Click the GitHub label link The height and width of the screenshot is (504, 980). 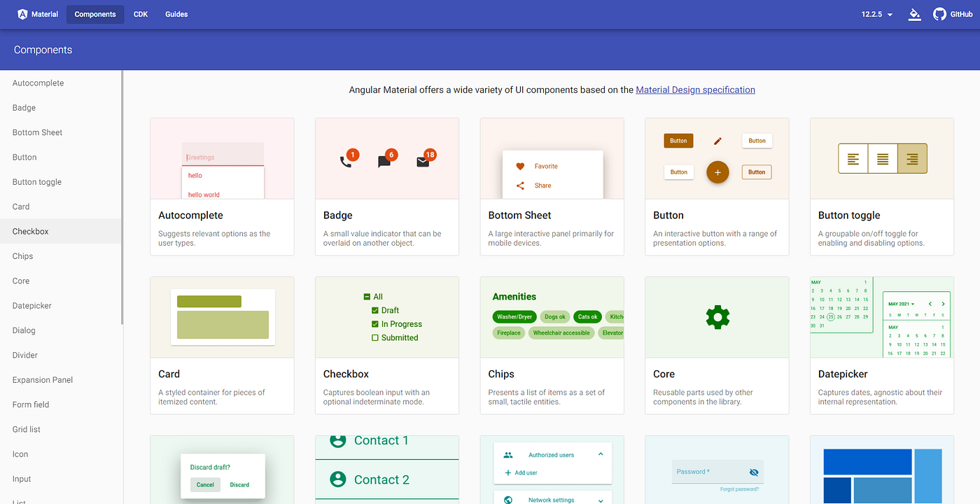pyautogui.click(x=961, y=14)
